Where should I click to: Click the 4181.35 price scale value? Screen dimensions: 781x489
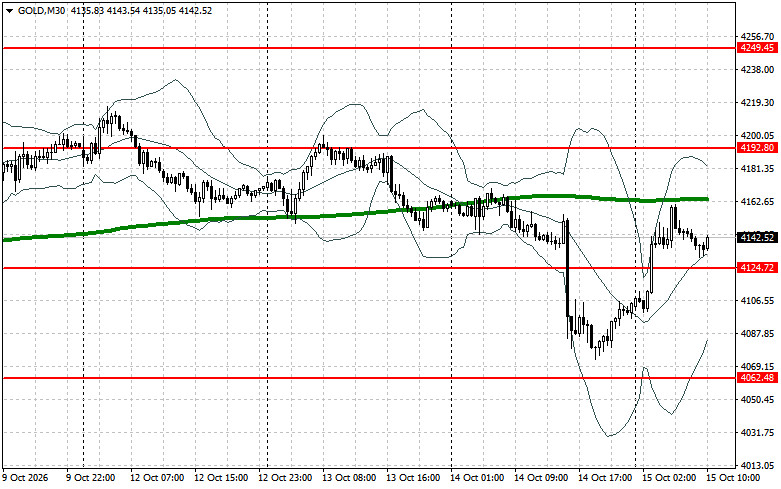758,169
